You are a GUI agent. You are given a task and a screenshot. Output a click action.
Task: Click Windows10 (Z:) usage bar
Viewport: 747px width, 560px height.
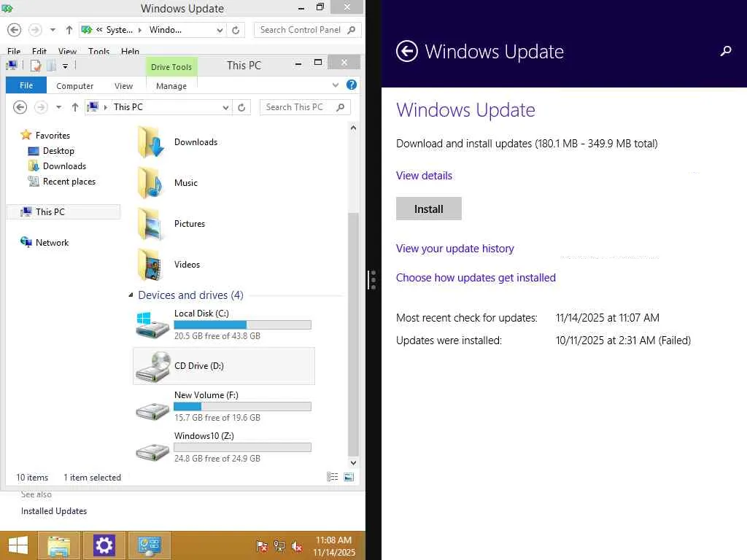242,447
